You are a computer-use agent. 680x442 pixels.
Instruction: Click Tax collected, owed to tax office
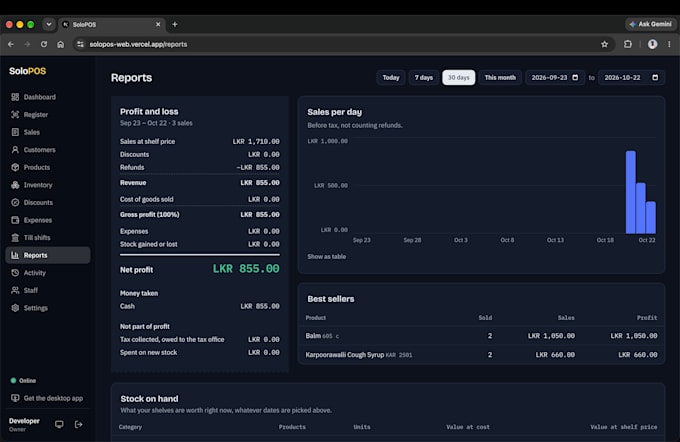pyautogui.click(x=172, y=339)
